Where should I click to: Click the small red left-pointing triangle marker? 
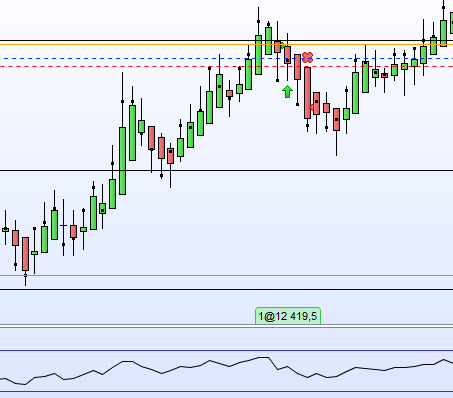point(312,107)
